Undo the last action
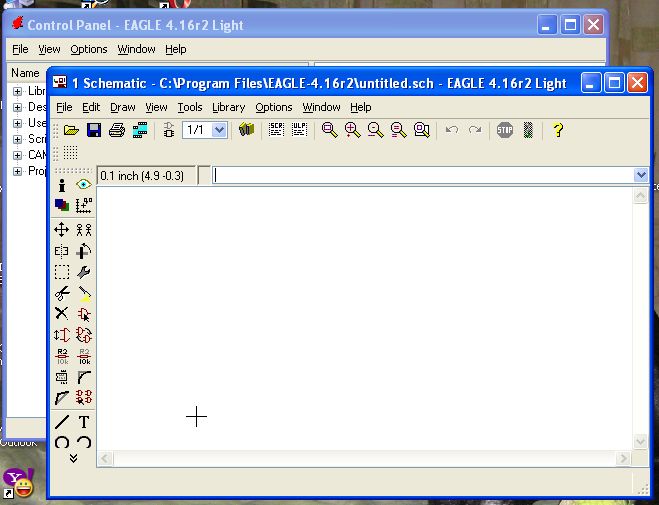Image resolution: width=659 pixels, height=505 pixels. click(x=452, y=130)
